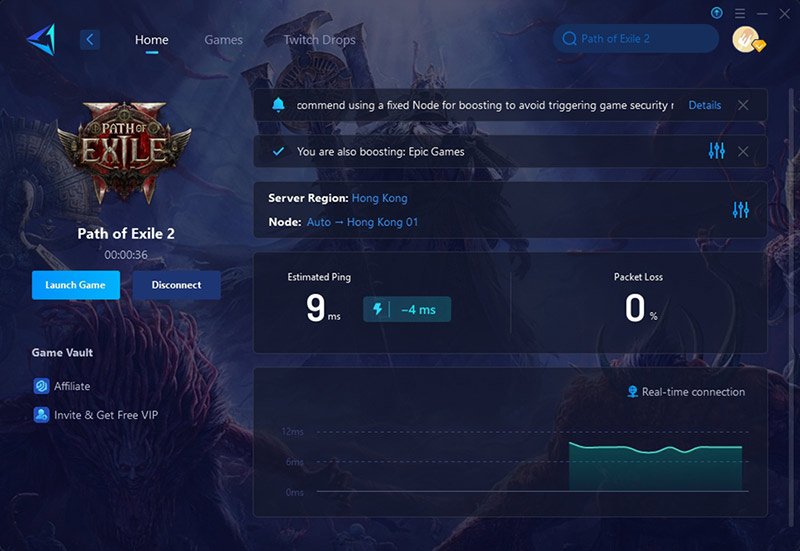Click the -4 ms boost indicator badge

click(x=407, y=309)
